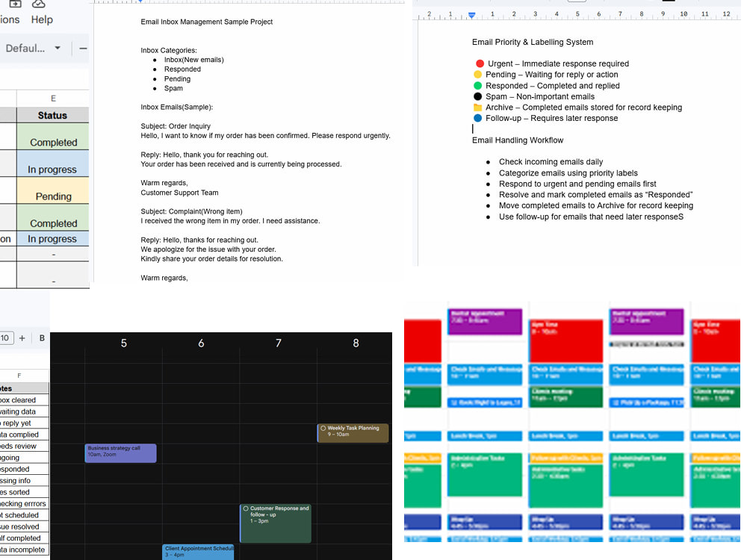
Task: Select the 'ta complied' notes cell
Action: click(24, 435)
